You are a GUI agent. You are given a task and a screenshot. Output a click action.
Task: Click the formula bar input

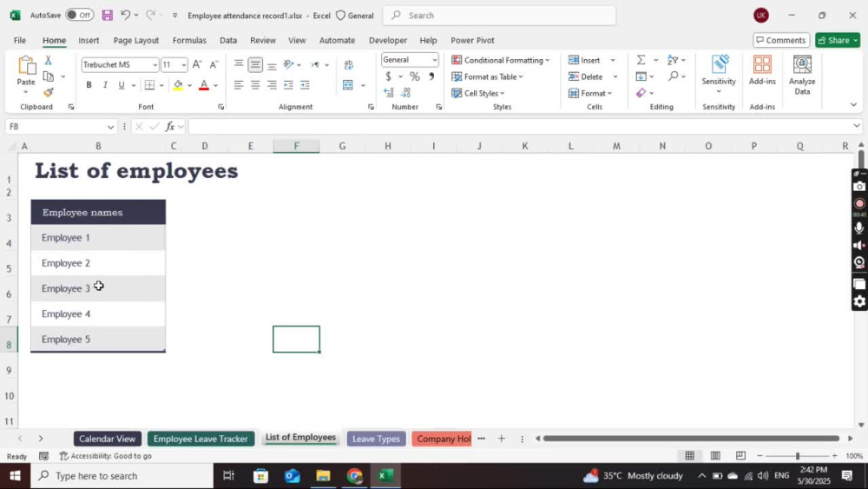521,127
